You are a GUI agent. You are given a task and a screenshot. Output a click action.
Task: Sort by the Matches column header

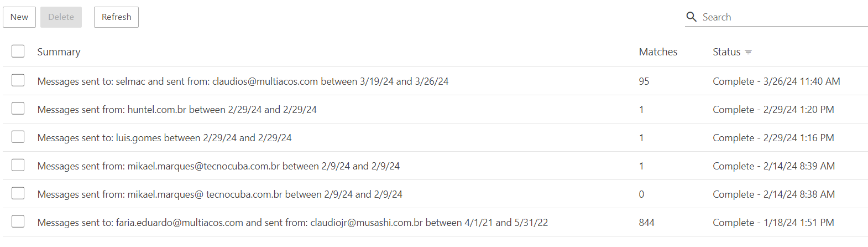pyautogui.click(x=658, y=52)
